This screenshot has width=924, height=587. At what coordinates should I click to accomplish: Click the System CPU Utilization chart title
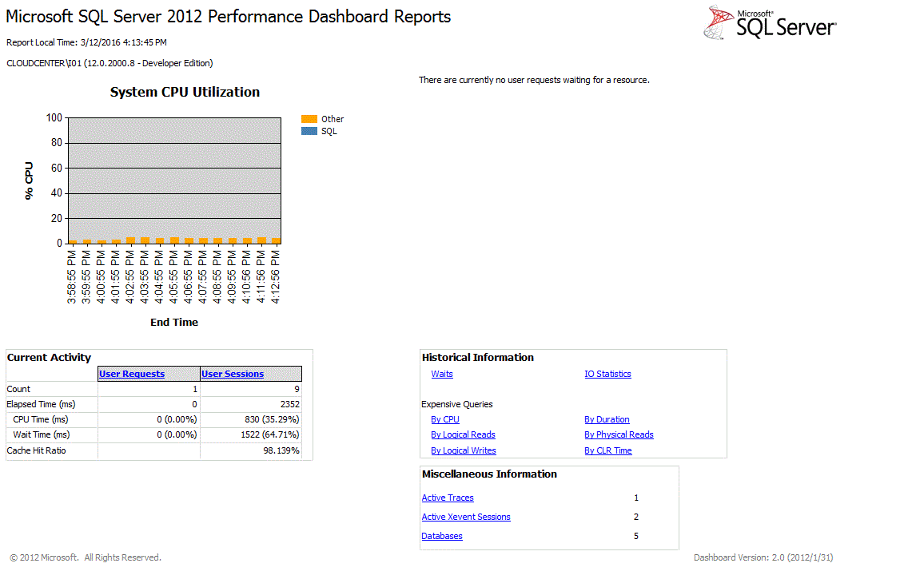coord(185,92)
